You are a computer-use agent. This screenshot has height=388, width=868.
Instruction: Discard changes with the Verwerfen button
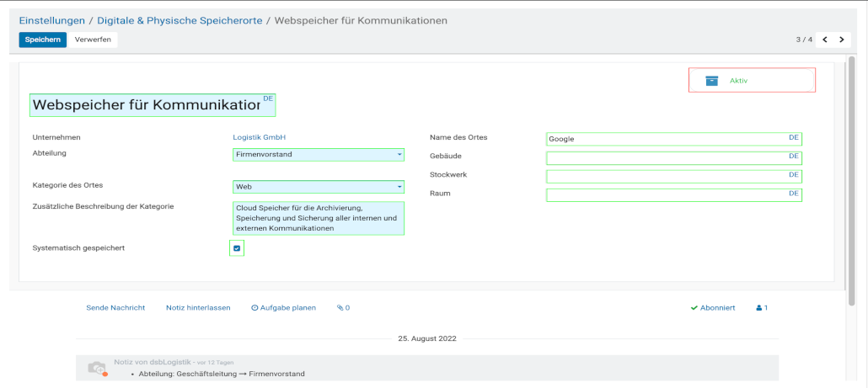pyautogui.click(x=93, y=40)
